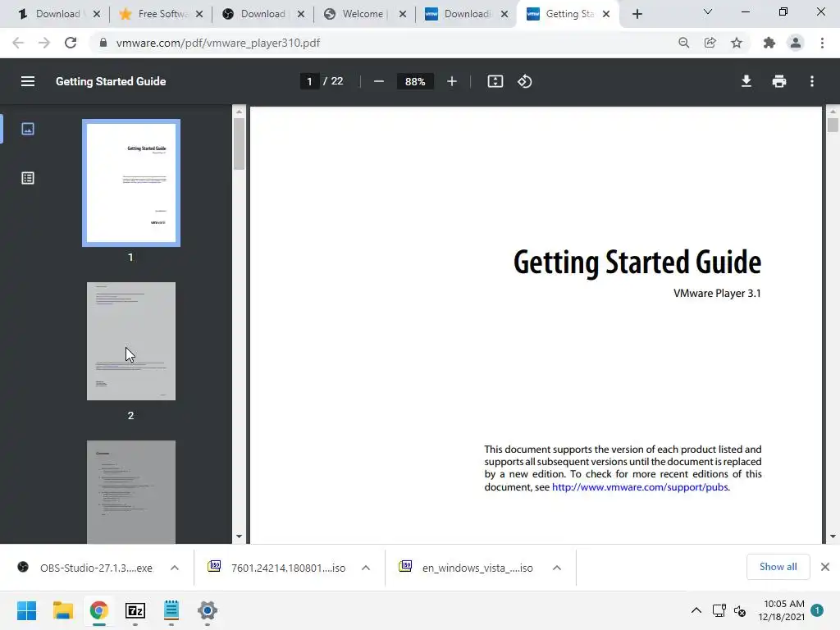
Task: Show page thumbnails view in sidebar
Action: (28, 129)
